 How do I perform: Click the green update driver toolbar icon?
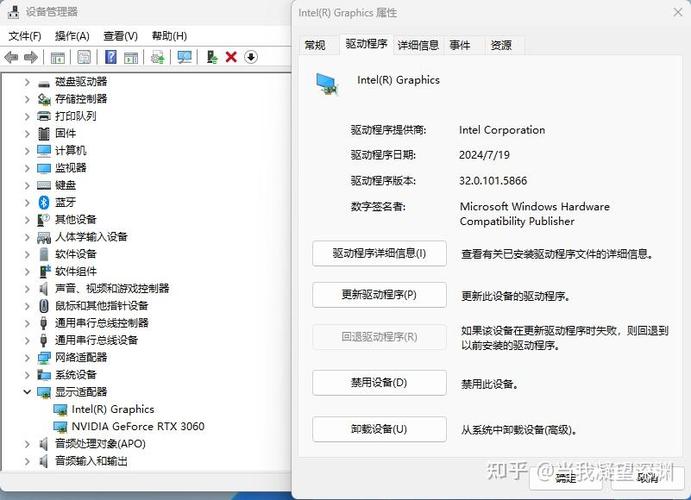click(212, 57)
